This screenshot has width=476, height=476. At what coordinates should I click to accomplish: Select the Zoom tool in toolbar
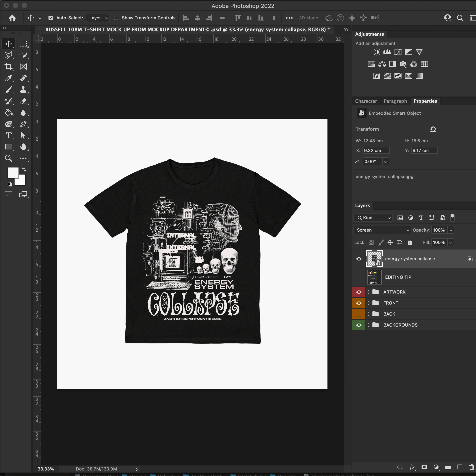coord(9,158)
